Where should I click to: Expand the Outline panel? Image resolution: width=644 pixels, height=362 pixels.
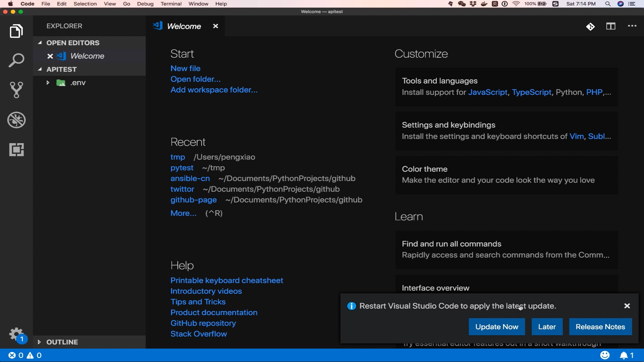39,342
